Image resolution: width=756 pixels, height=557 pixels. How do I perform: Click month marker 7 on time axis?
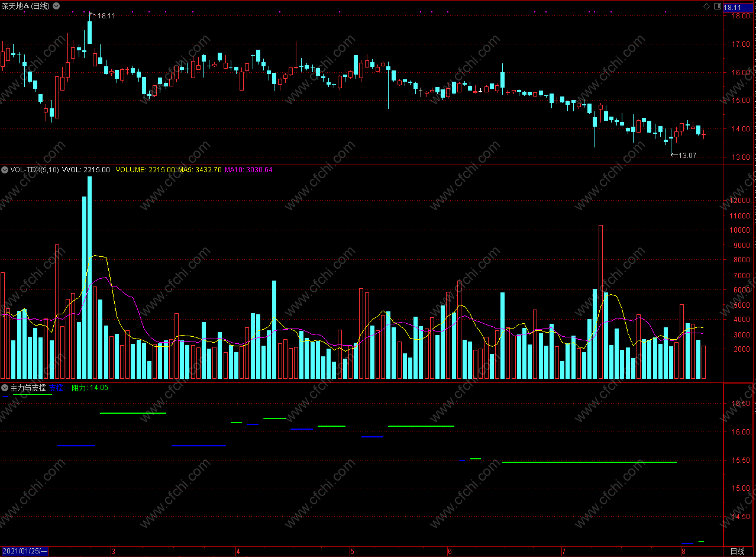[x=564, y=551]
